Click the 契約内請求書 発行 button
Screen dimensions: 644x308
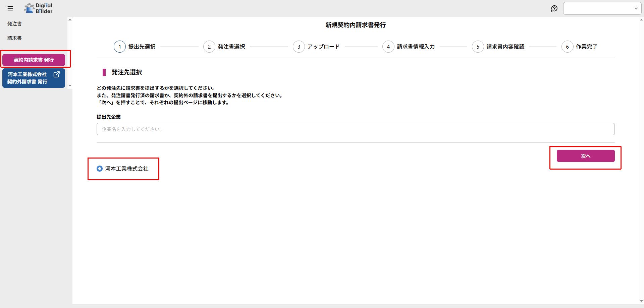pos(34,60)
